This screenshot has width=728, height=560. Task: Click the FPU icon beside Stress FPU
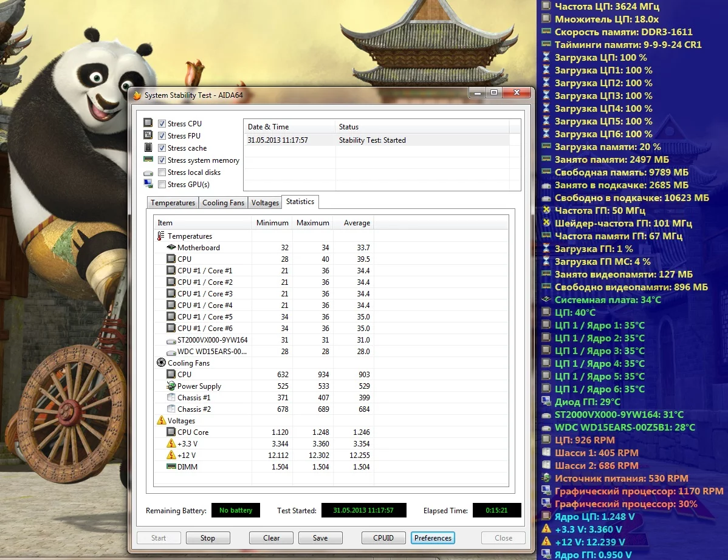[x=148, y=135]
